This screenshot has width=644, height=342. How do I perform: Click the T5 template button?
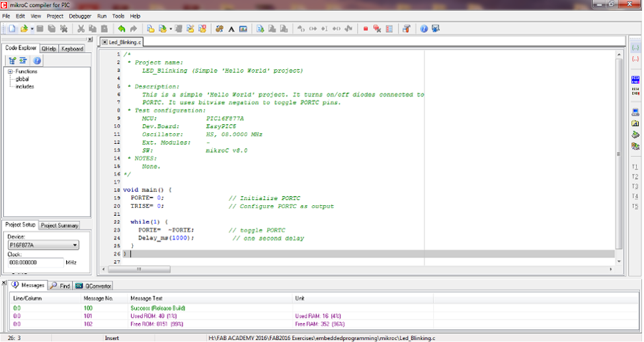point(635,206)
